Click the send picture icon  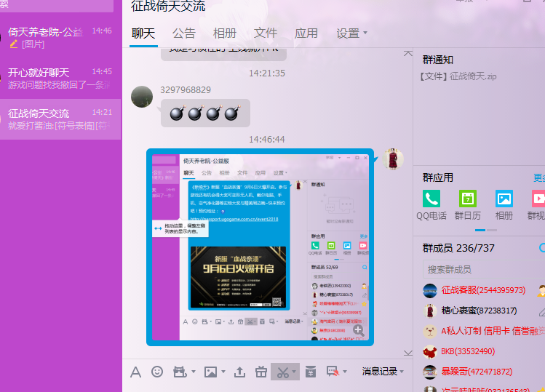click(210, 372)
